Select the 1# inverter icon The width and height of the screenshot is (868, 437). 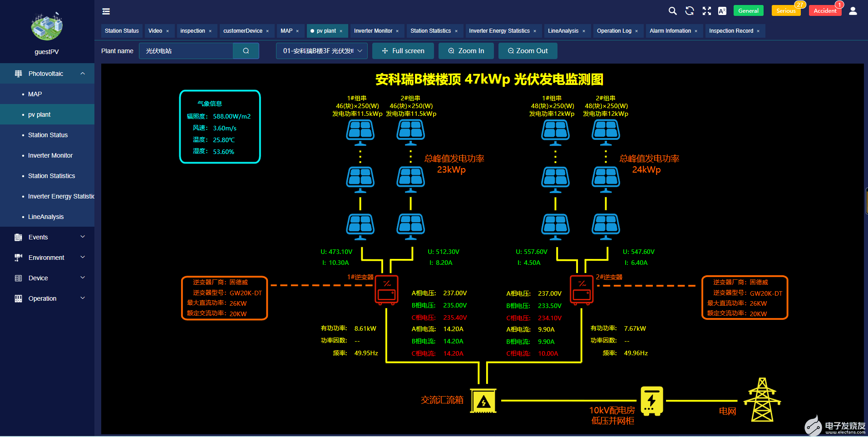pyautogui.click(x=386, y=289)
